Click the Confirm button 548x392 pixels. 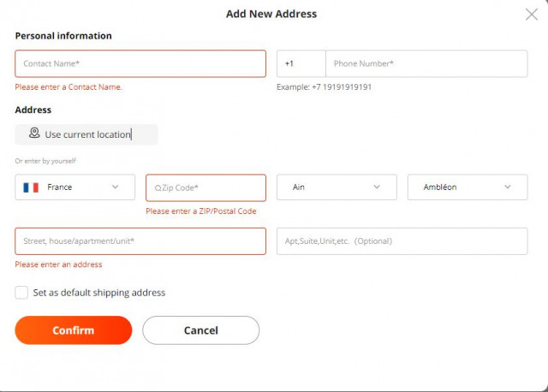click(74, 330)
